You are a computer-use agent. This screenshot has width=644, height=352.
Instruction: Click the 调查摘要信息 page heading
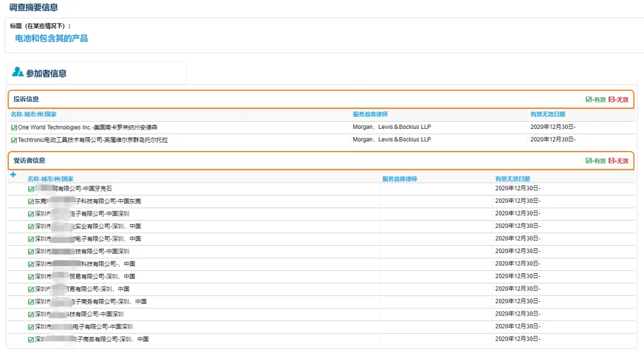point(33,7)
